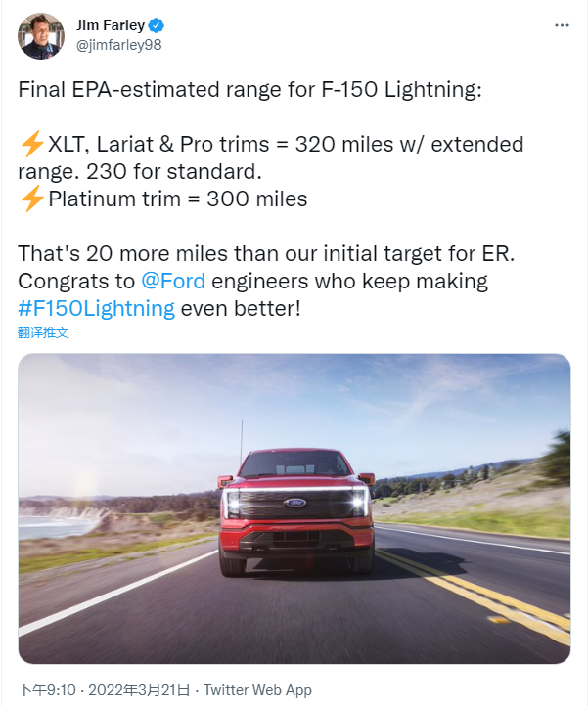Click the blue verified badge
Image resolution: width=588 pixels, height=706 pixels.
[x=157, y=25]
